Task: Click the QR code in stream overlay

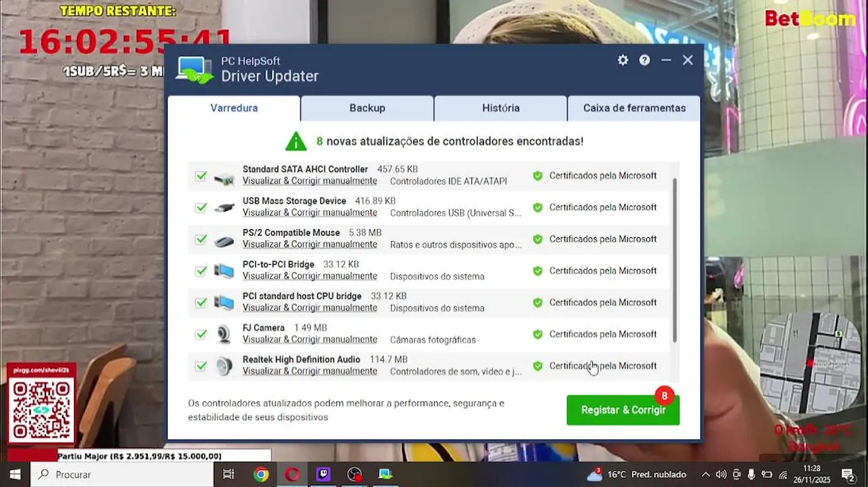Action: point(41,411)
